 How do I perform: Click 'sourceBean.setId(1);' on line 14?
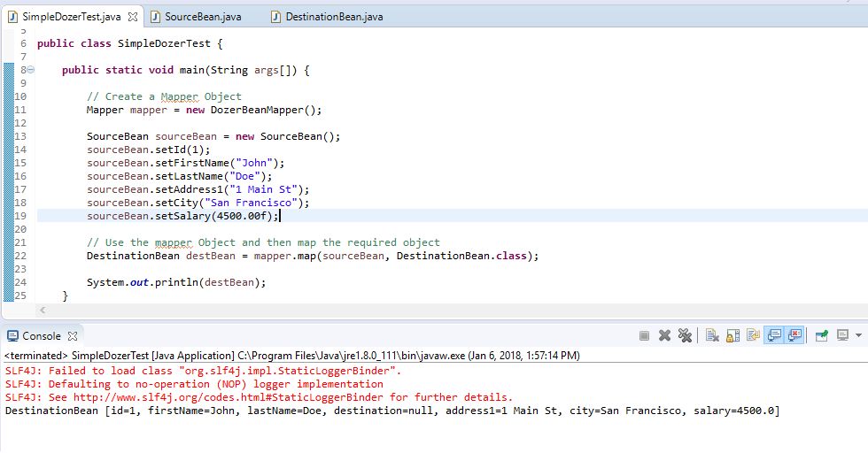click(x=149, y=150)
